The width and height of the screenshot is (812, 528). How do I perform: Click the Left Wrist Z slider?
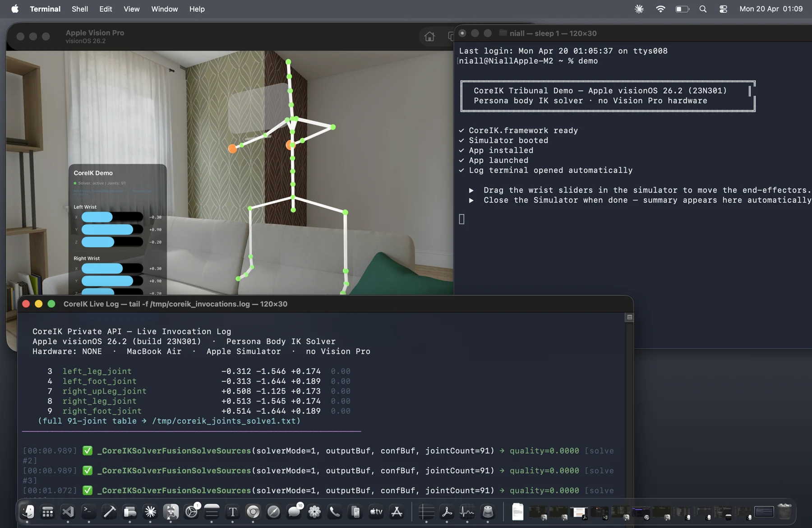click(112, 242)
